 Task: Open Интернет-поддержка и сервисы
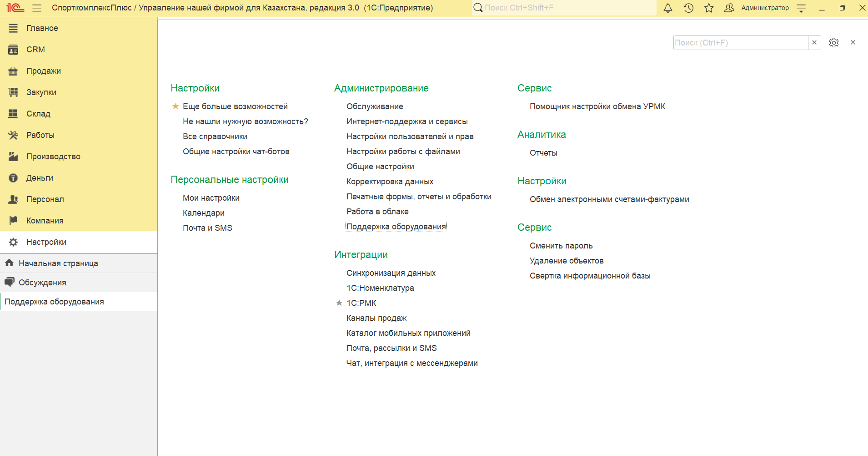[407, 122]
